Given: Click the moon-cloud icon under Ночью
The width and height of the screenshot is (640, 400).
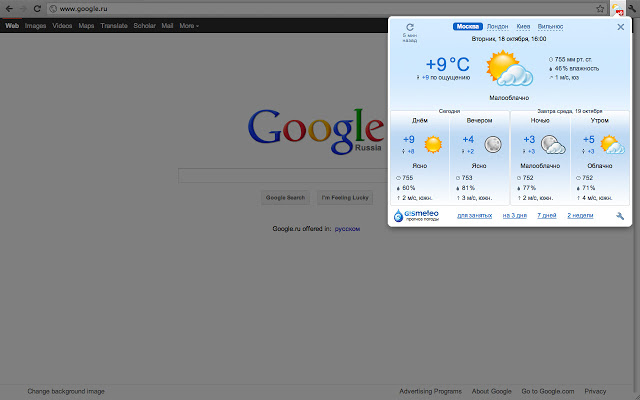Looking at the screenshot, I should point(553,144).
